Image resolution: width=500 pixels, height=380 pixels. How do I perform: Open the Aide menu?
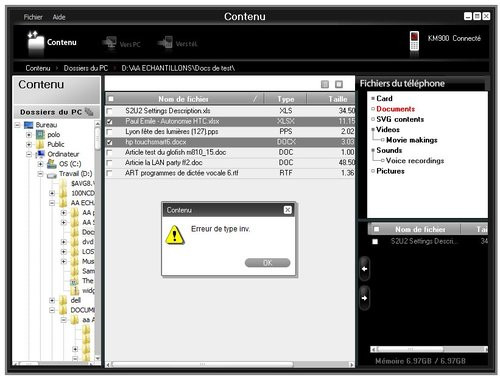click(59, 17)
